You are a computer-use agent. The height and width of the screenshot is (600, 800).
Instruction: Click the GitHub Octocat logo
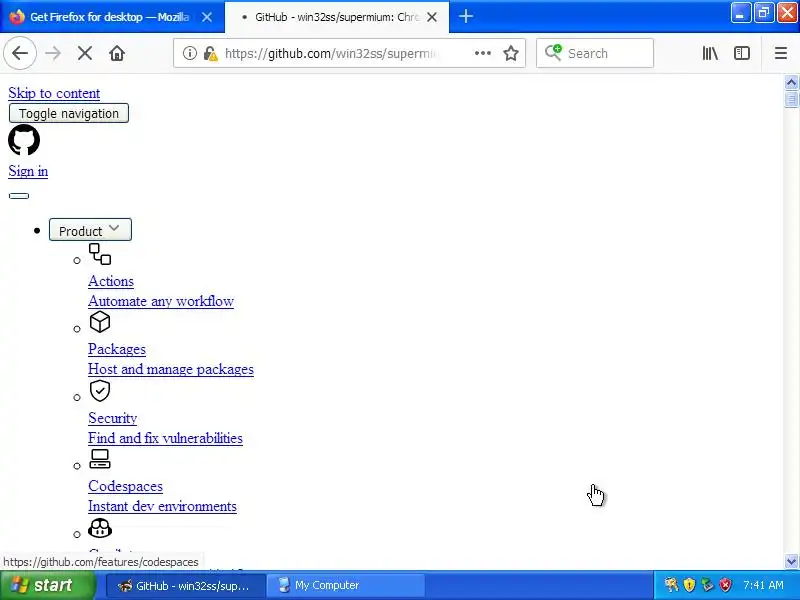24,140
